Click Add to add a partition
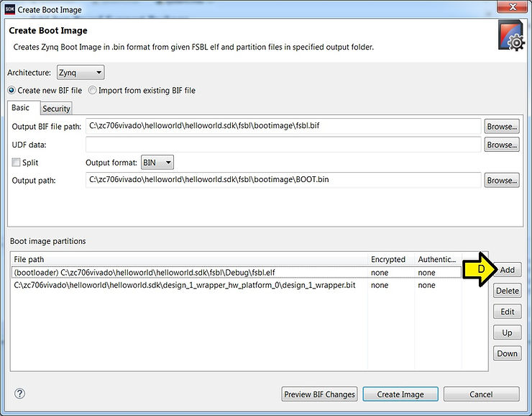 click(507, 270)
